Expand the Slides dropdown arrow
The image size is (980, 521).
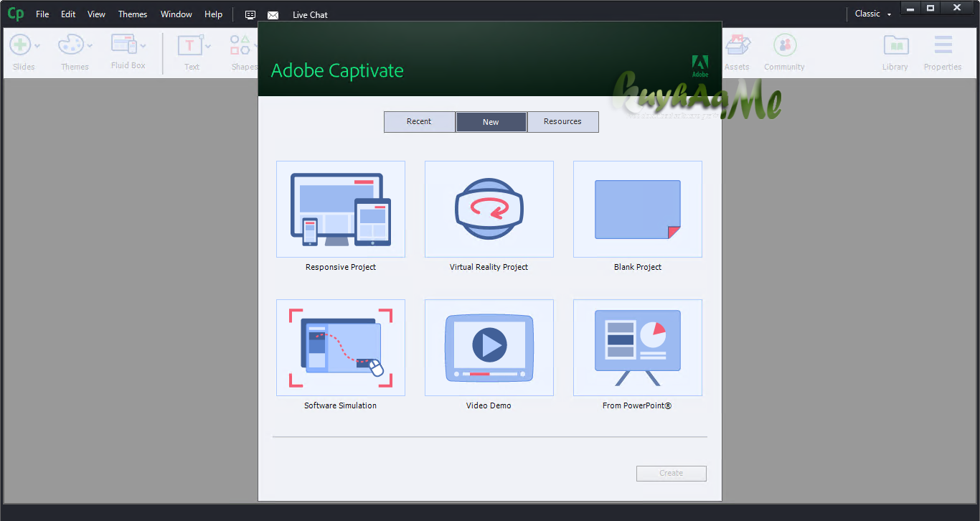point(37,46)
